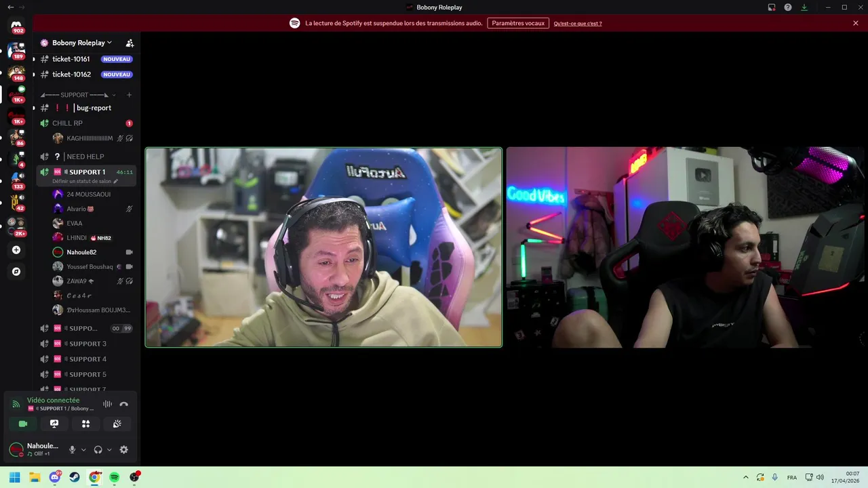868x488 pixels.
Task: Go back with title bar arrow
Action: (10, 7)
